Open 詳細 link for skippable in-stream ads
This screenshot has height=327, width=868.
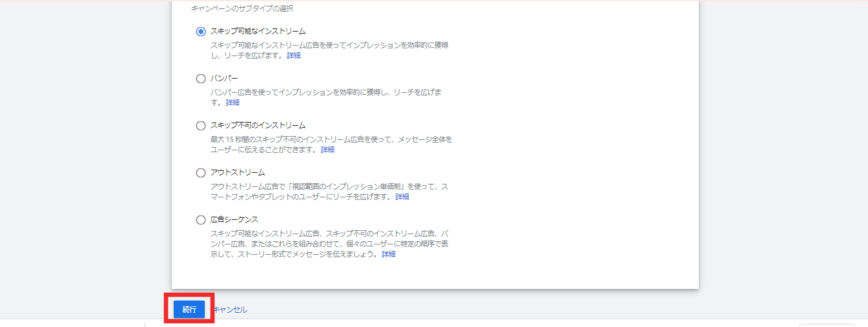(294, 55)
